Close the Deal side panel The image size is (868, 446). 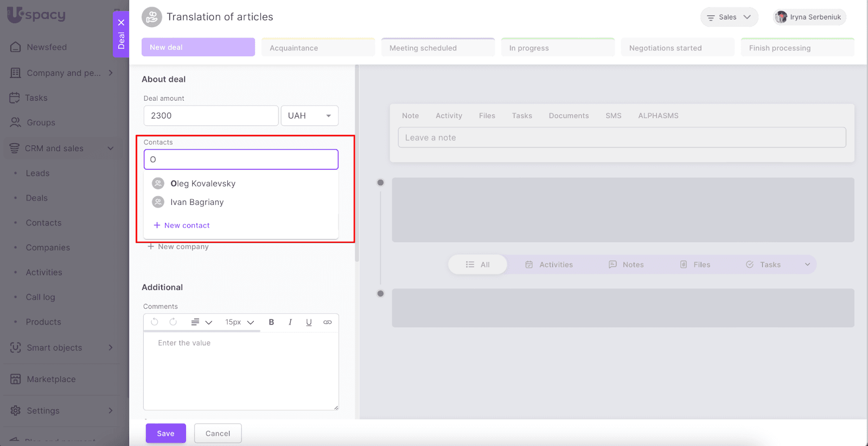121,23
